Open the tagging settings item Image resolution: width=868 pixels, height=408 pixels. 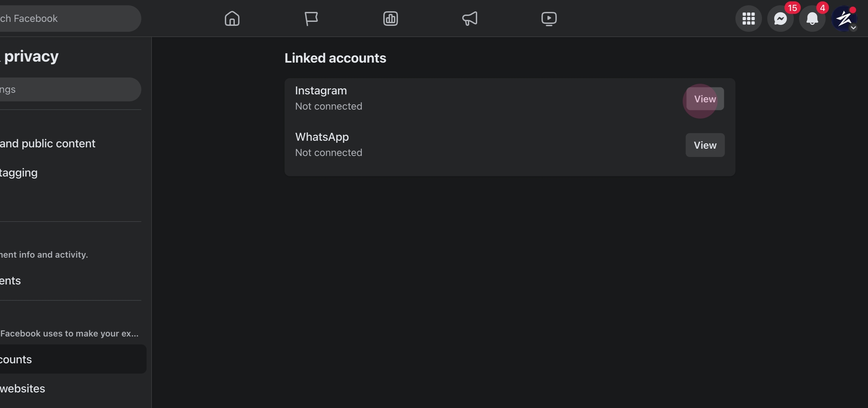[19, 173]
